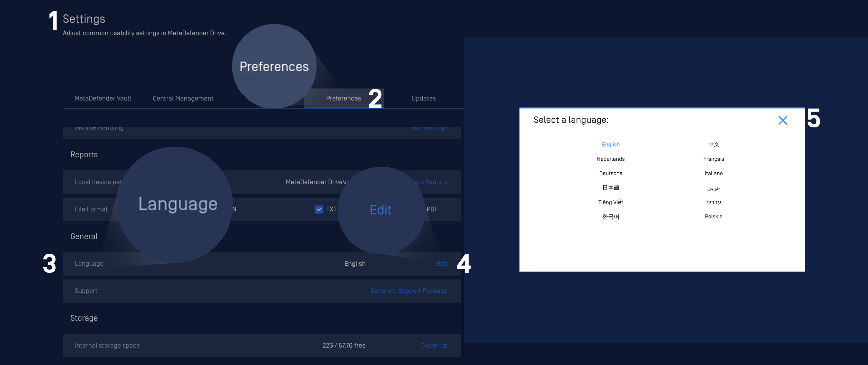Open the MetaDefender Vault tab

(x=103, y=98)
